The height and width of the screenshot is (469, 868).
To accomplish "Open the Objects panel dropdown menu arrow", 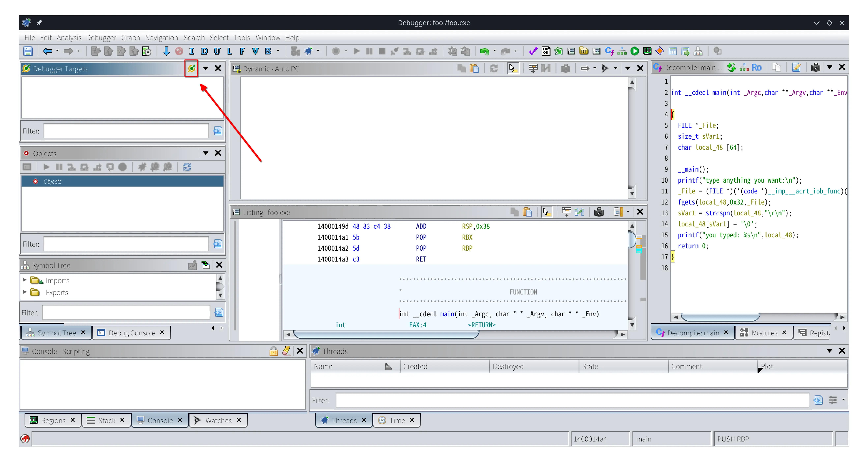I will point(205,153).
